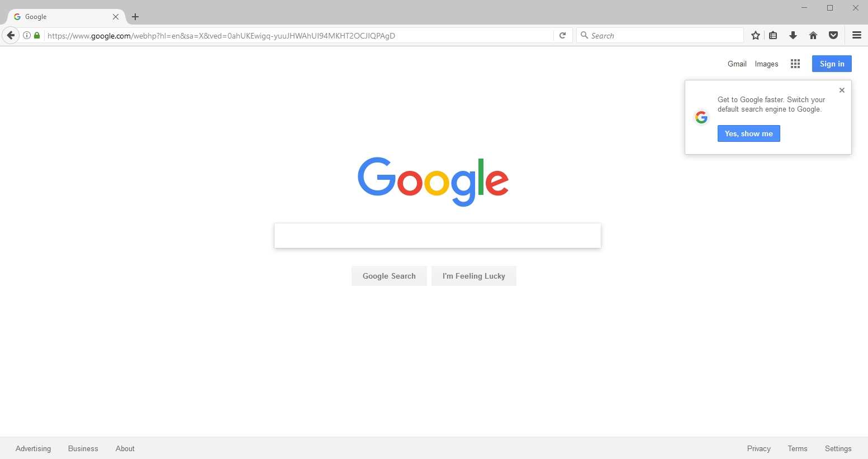Open site information icon in address bar
Image resolution: width=868 pixels, height=459 pixels.
(x=26, y=35)
